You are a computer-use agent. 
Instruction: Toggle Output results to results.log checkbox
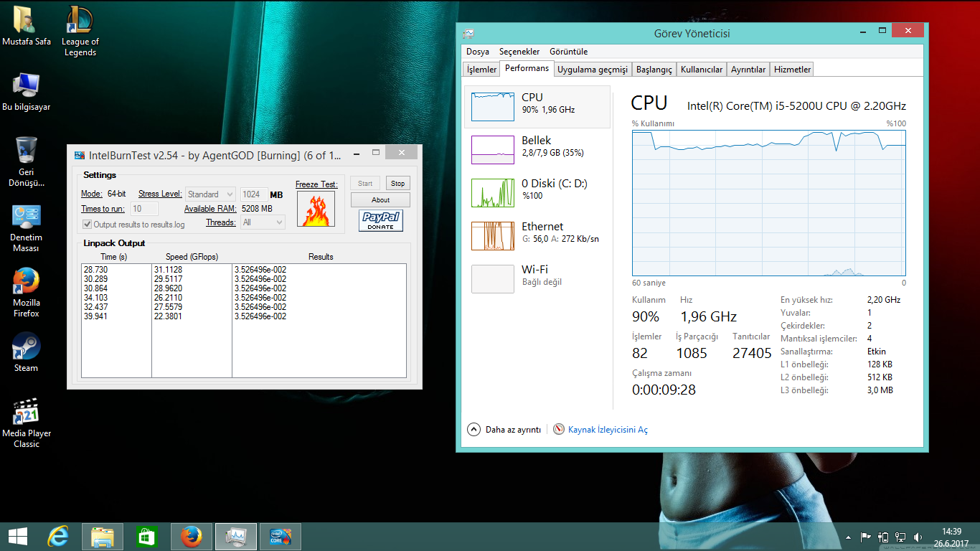pos(88,225)
